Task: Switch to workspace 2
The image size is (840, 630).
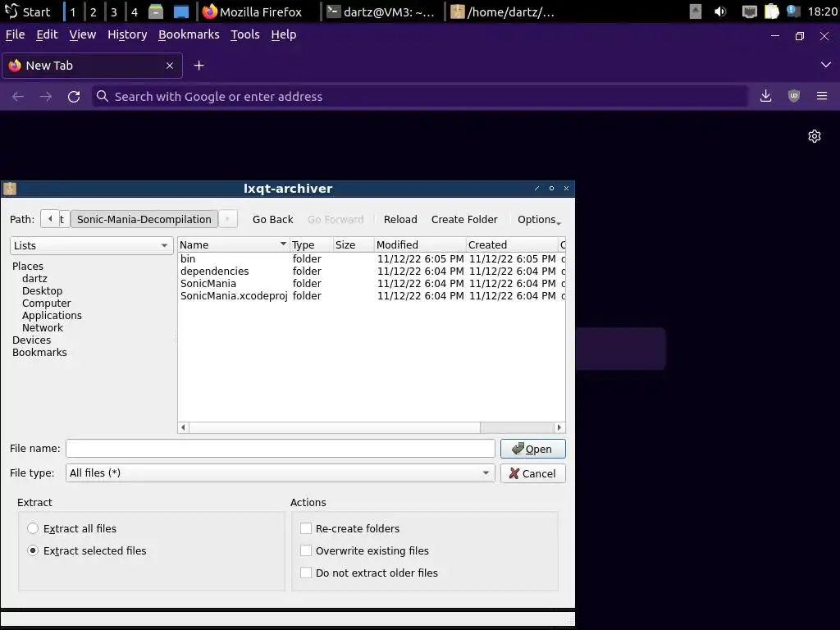Action: click(x=94, y=11)
